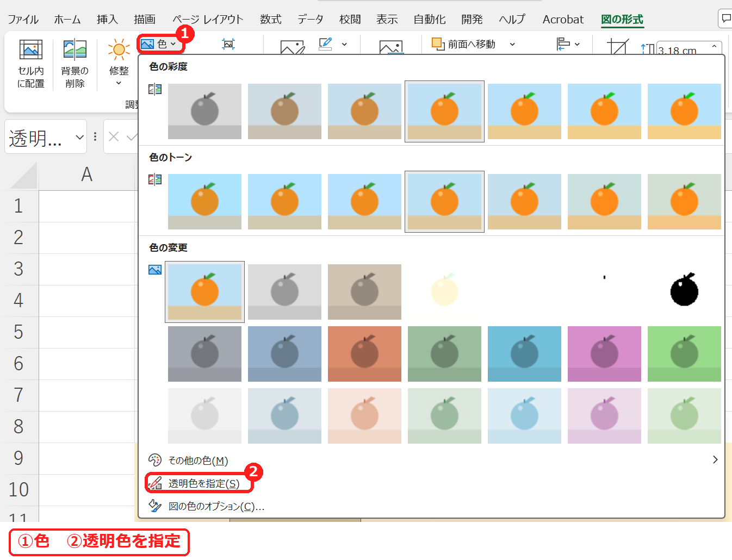This screenshot has width=732, height=560.
Task: Choose the pale washout 色の変更 thumbnail
Action: (444, 292)
